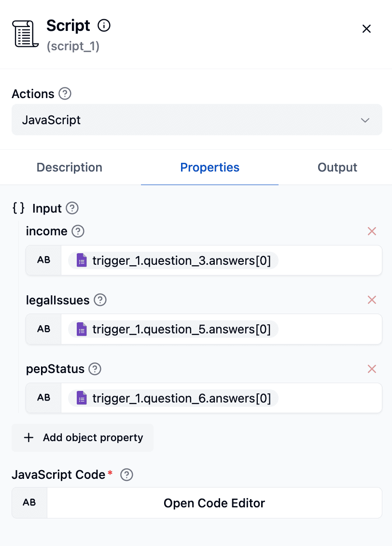Image resolution: width=392 pixels, height=546 pixels.
Task: Click the AB selector beside JavaScript Code
Action: [x=29, y=503]
